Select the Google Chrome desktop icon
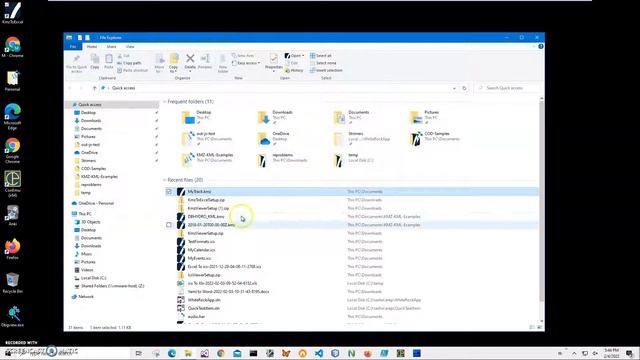Image resolution: width=640 pixels, height=360 pixels. [12, 151]
